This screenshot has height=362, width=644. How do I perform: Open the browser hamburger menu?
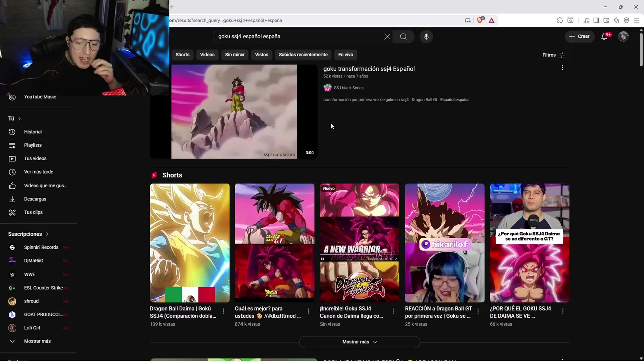click(636, 20)
